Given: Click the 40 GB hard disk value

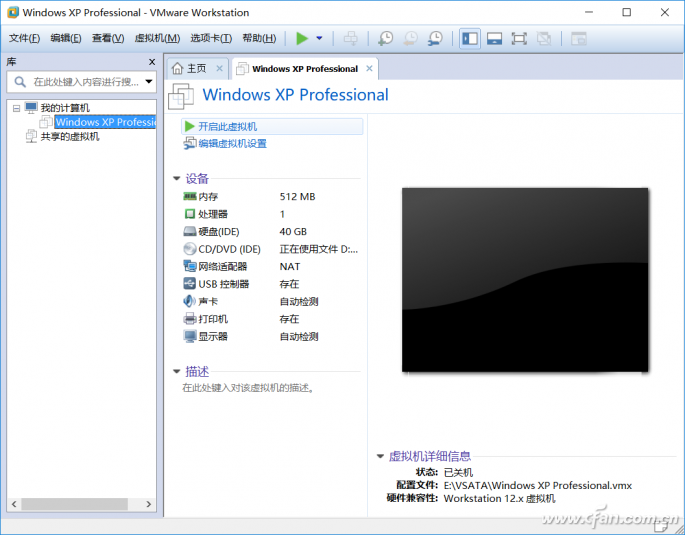Looking at the screenshot, I should tap(293, 231).
